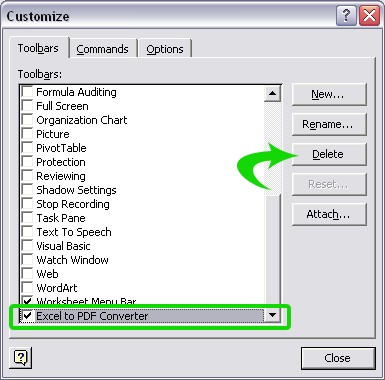The image size is (385, 380).
Task: Click the New... button
Action: 329,94
